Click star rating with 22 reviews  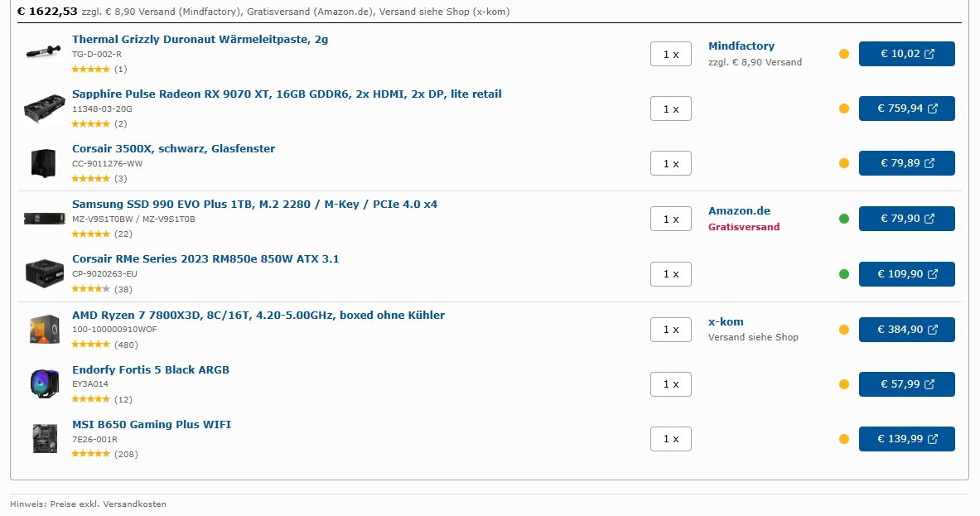[x=90, y=234]
